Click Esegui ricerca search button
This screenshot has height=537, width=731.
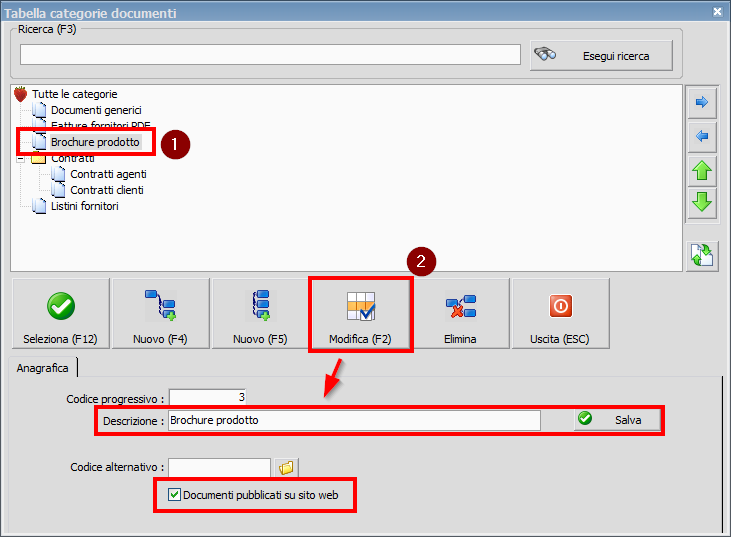coord(601,55)
